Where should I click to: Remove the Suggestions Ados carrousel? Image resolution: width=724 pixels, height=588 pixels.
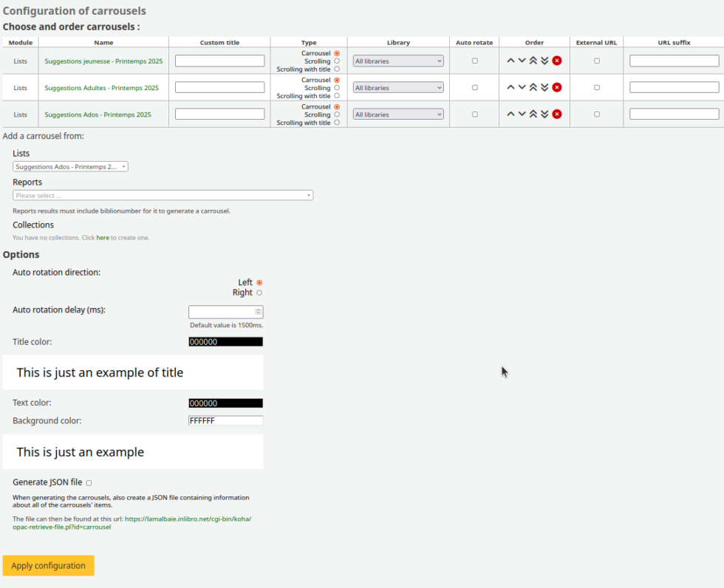(x=557, y=114)
